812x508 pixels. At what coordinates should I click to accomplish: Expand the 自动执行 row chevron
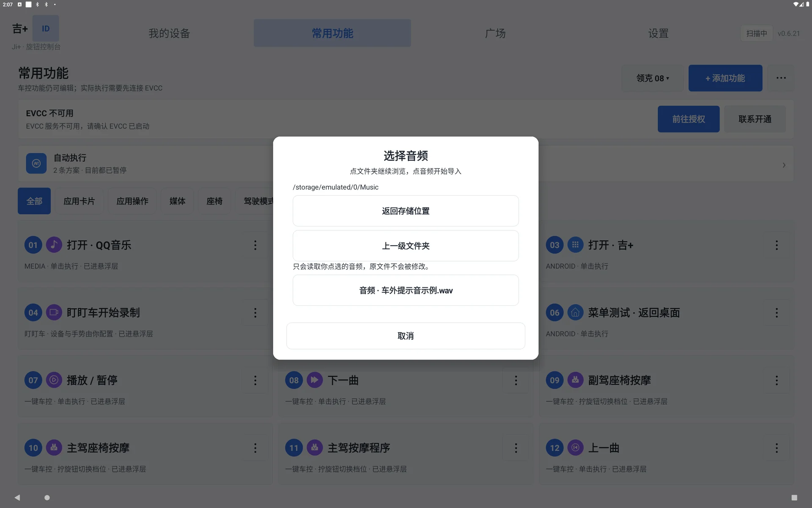(784, 165)
